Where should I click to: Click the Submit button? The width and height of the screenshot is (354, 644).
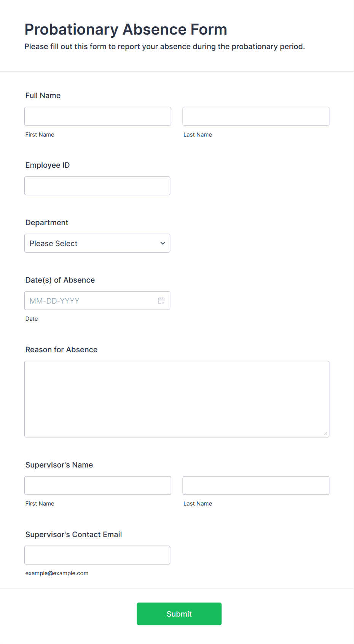point(179,614)
